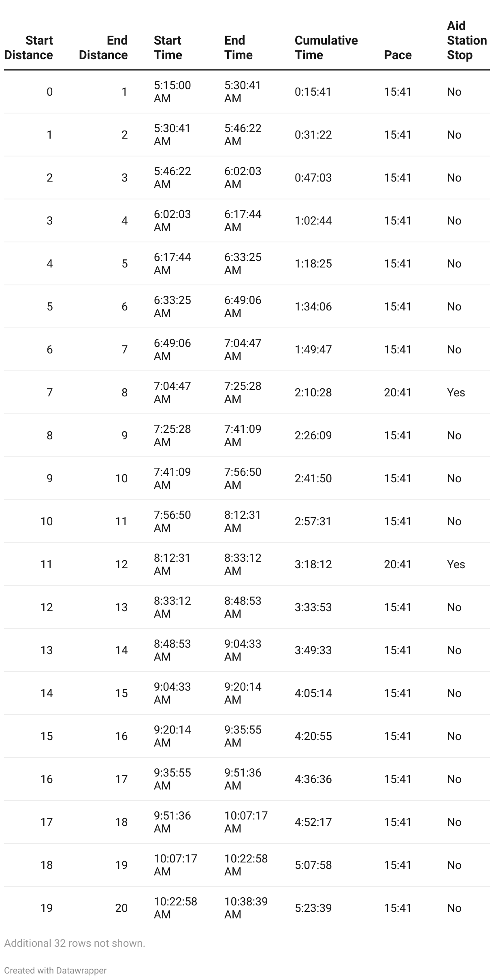This screenshot has width=494, height=980.
Task: Click the Additional 32 rows not shown note
Action: click(x=75, y=943)
